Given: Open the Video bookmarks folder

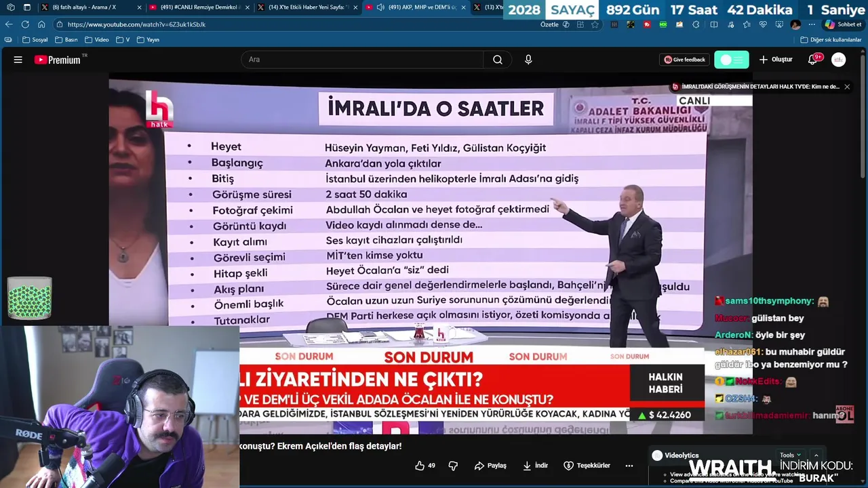Looking at the screenshot, I should tap(97, 40).
